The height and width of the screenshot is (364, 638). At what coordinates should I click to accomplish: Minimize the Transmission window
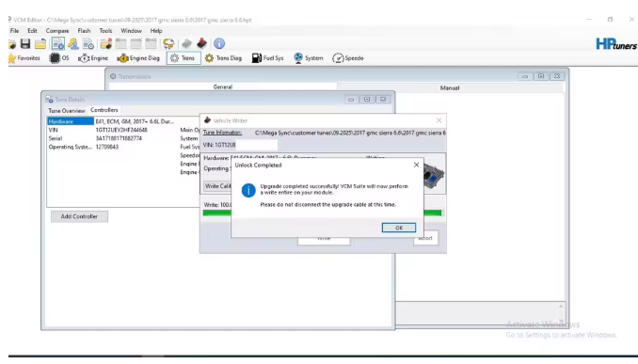point(525,76)
